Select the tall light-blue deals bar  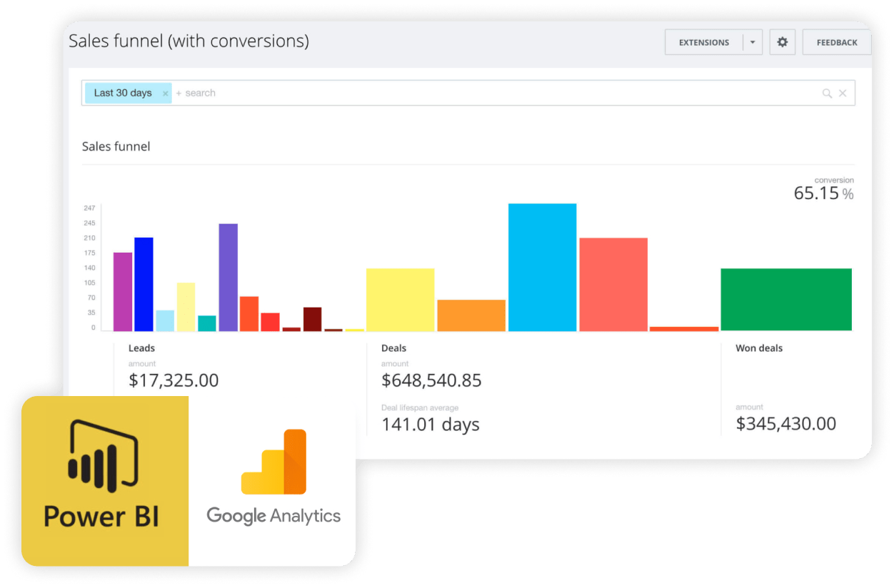click(542, 268)
